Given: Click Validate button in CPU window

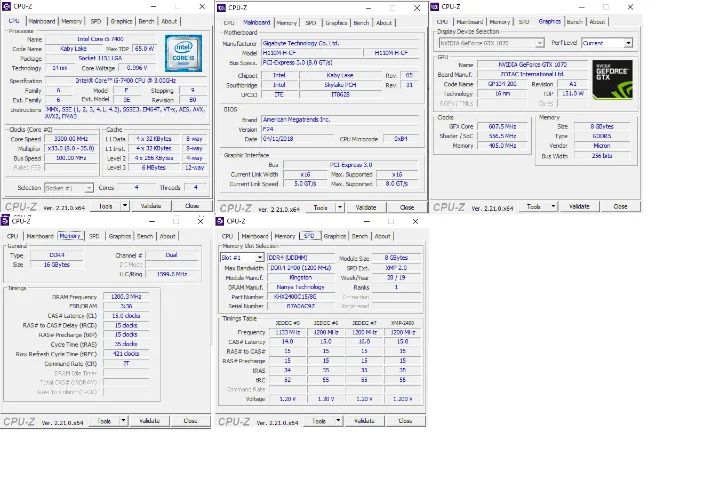Looking at the screenshot, I should coord(151,206).
